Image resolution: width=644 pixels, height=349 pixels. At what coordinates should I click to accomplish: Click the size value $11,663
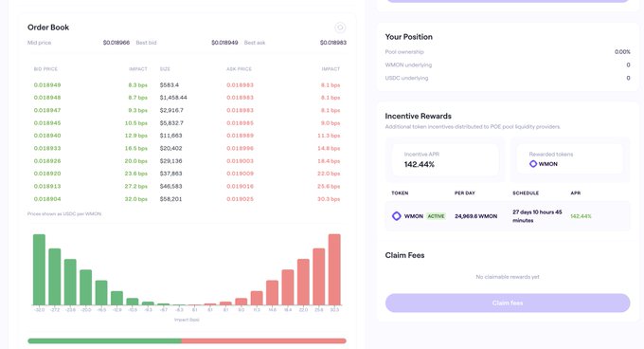coord(170,136)
